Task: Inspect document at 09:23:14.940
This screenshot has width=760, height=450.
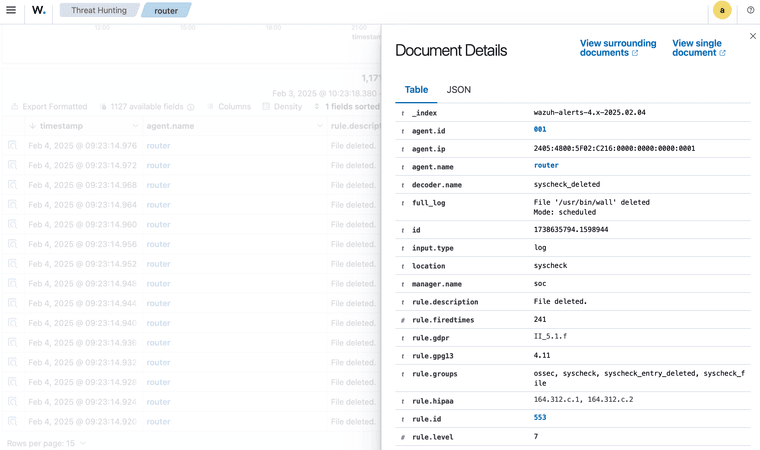Action: tap(13, 323)
